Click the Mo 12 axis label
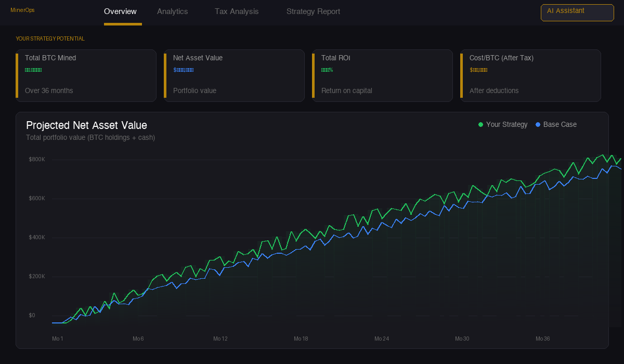Viewport: 624px width, 364px height. pos(220,339)
